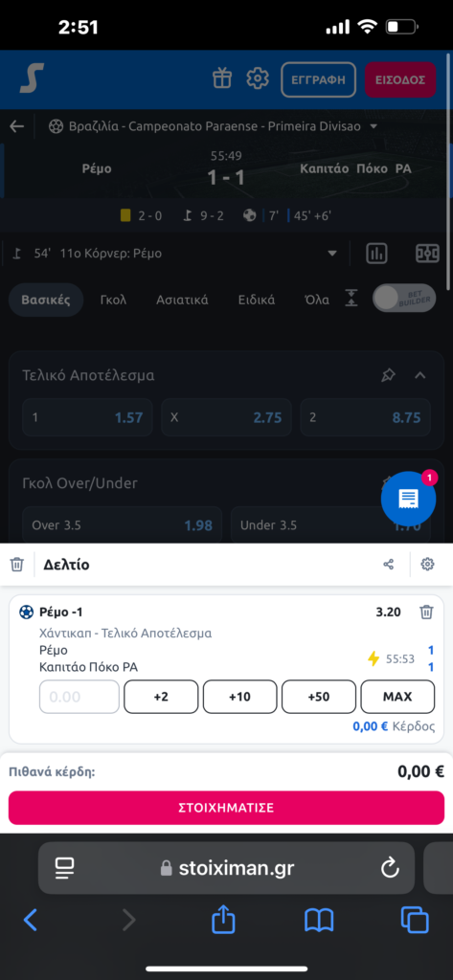Image resolution: width=453 pixels, height=980 pixels.
Task: Share the betslip via share icon
Action: 389,565
